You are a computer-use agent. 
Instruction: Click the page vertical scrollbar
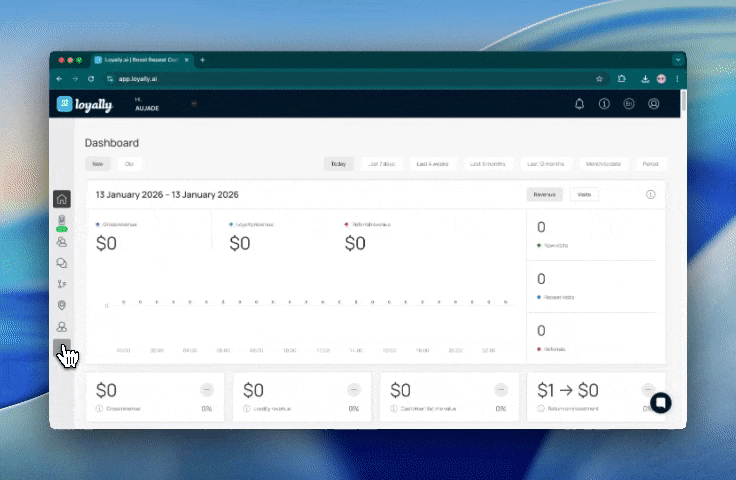pyautogui.click(x=683, y=101)
